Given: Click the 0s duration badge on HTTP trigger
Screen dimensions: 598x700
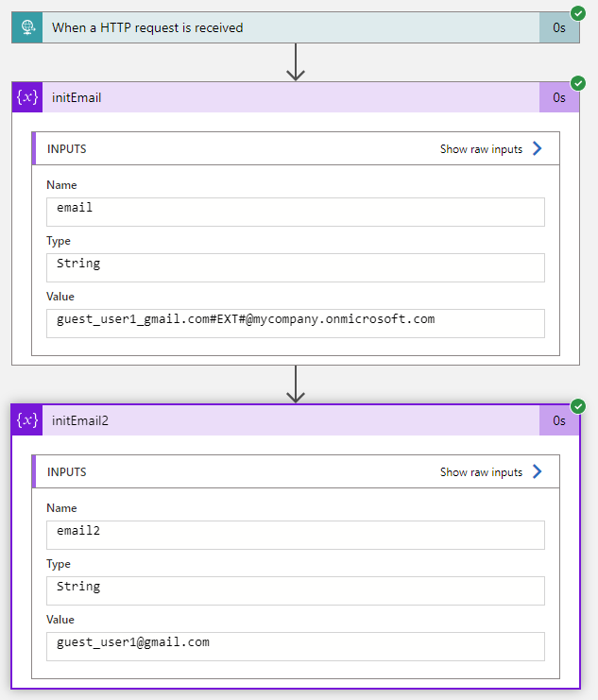Looking at the screenshot, I should (559, 27).
